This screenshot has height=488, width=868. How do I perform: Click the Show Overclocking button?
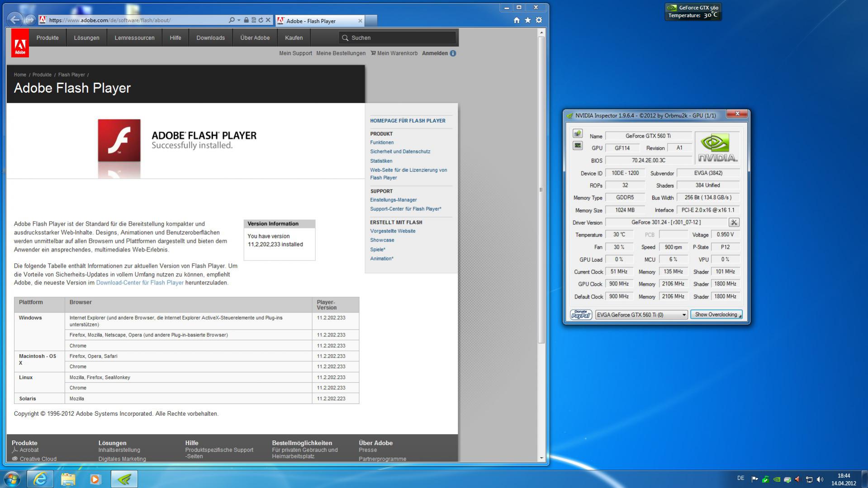coord(716,315)
